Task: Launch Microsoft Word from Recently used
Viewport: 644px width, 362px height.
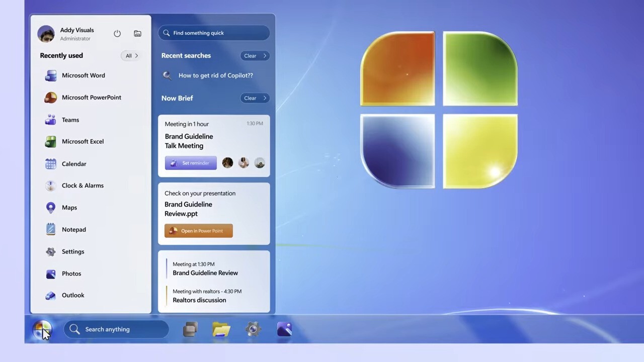Action: pyautogui.click(x=83, y=75)
